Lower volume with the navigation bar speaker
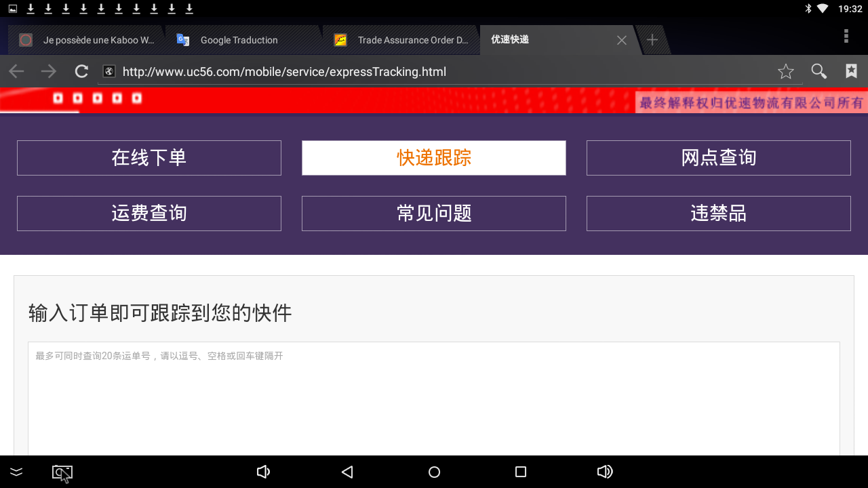The width and height of the screenshot is (868, 488). pyautogui.click(x=263, y=472)
